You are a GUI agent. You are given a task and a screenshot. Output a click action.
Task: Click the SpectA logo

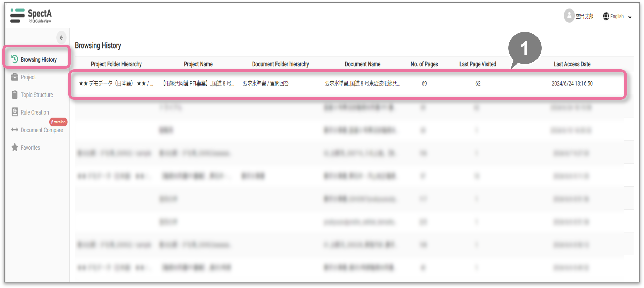click(x=31, y=16)
